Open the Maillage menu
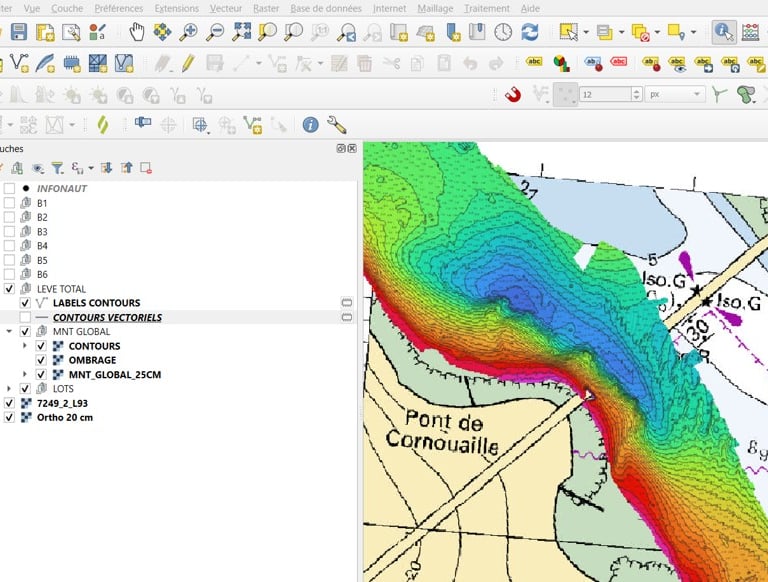768x582 pixels. [435, 8]
